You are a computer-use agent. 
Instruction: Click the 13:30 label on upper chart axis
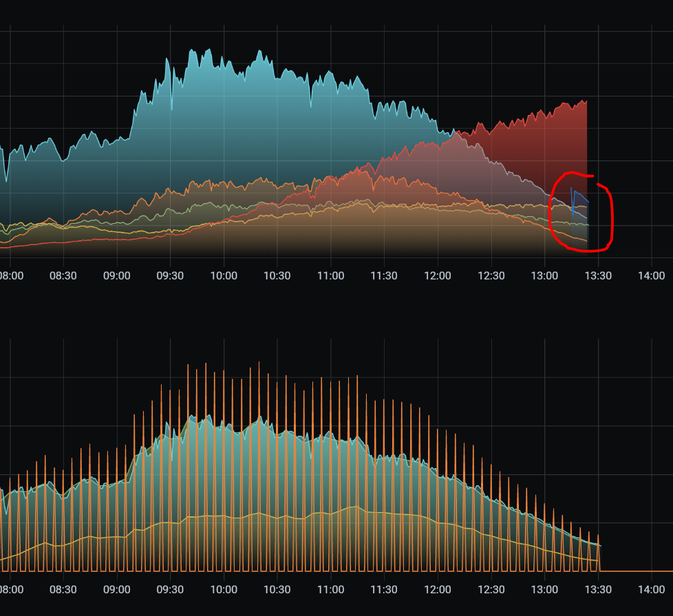tap(598, 276)
